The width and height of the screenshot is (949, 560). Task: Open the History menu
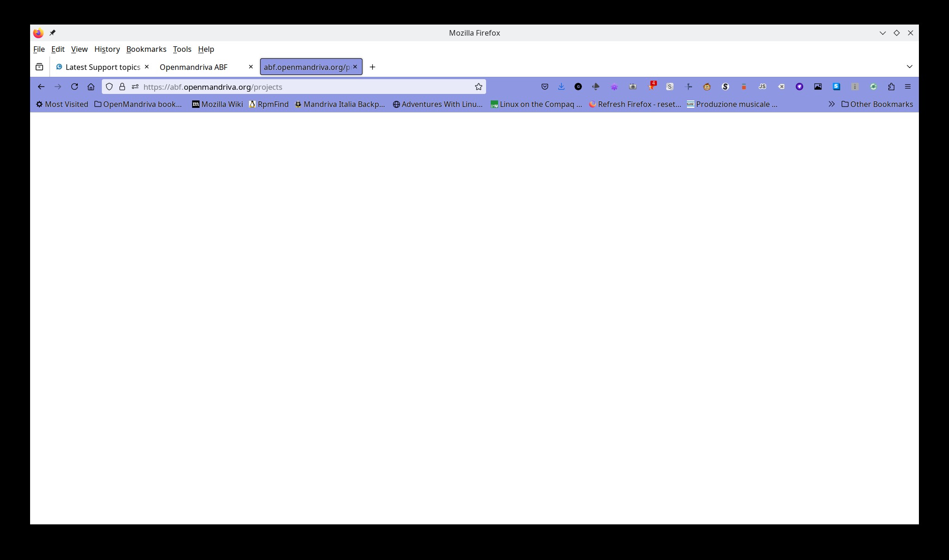click(x=107, y=49)
